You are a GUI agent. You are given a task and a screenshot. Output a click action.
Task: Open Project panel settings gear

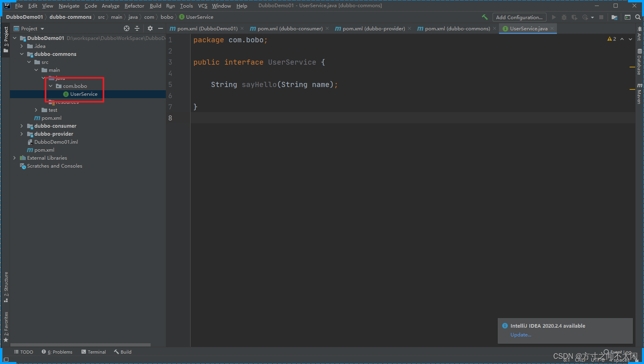(150, 28)
